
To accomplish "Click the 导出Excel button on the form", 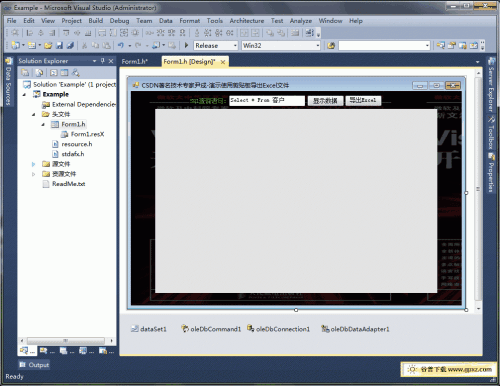I will [363, 100].
